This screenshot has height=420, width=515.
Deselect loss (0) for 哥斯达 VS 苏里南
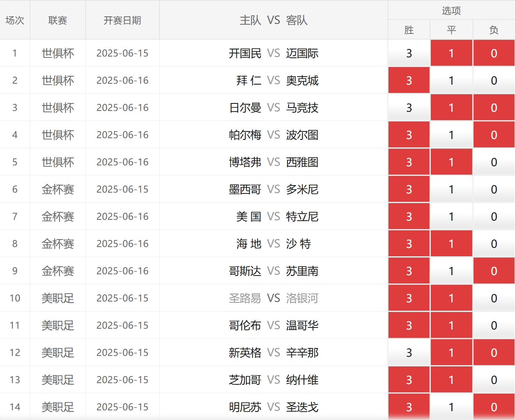[494, 271]
